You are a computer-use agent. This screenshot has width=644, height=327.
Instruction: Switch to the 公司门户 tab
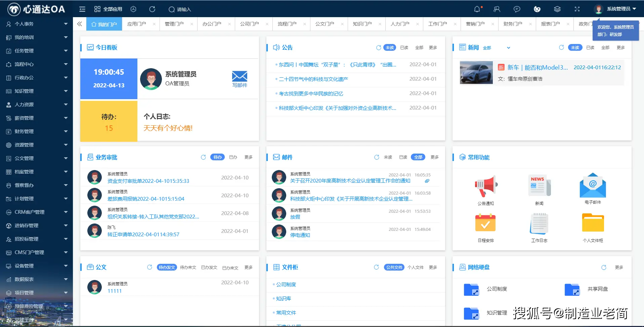(249, 24)
